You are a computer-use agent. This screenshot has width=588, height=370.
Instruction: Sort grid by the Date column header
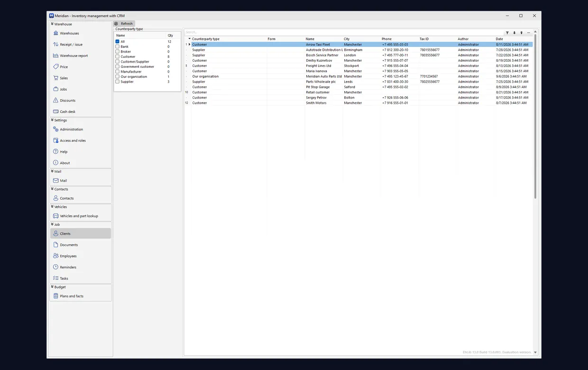tap(514, 39)
